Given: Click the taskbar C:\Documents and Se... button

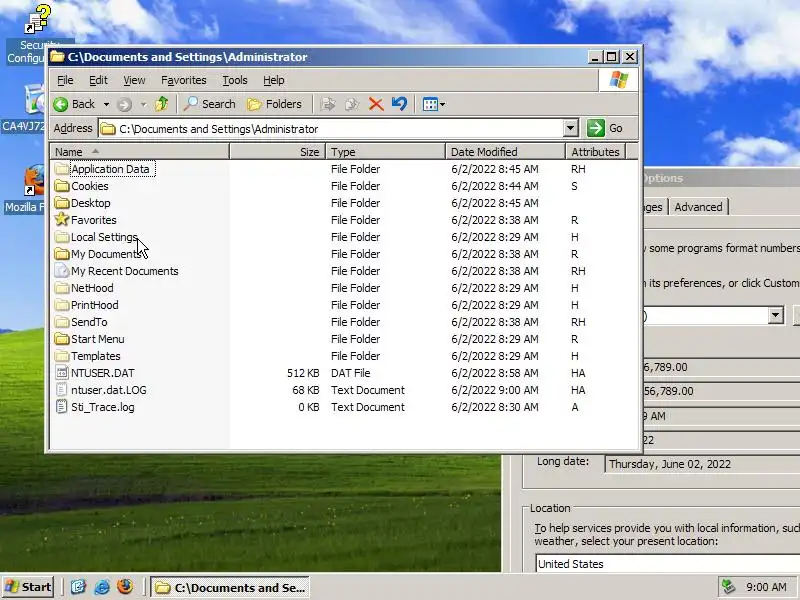Looking at the screenshot, I should pos(231,588).
